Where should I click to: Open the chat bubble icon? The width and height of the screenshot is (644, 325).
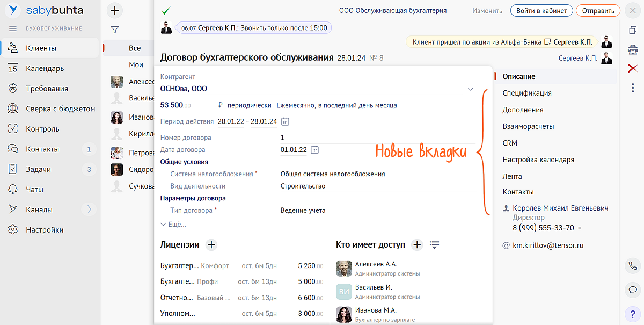pyautogui.click(x=632, y=290)
